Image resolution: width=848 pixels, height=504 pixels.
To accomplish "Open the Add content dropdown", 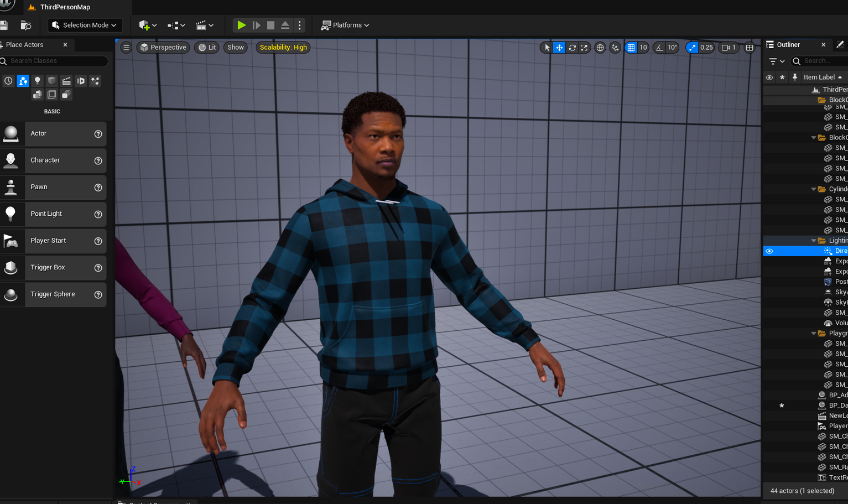I will [148, 25].
